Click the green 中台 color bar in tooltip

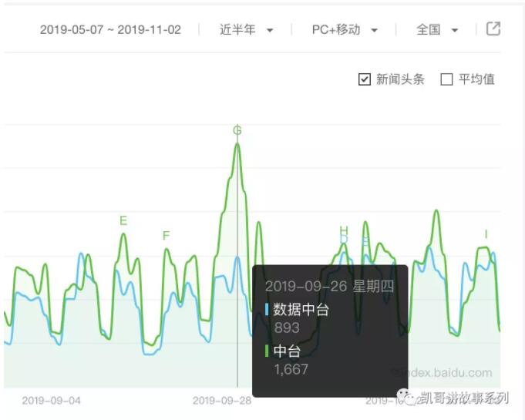[x=267, y=351]
